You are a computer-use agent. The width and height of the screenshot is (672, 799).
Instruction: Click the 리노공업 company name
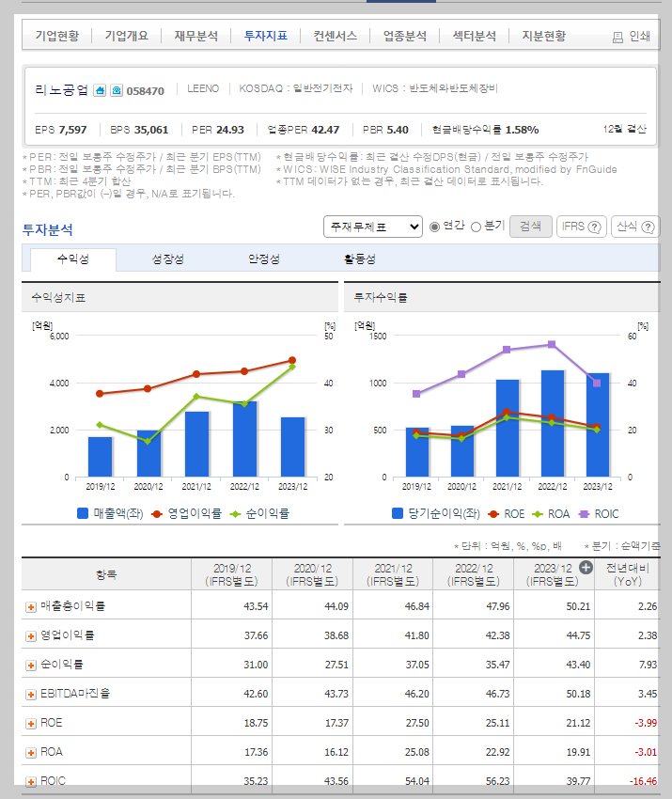pos(62,90)
